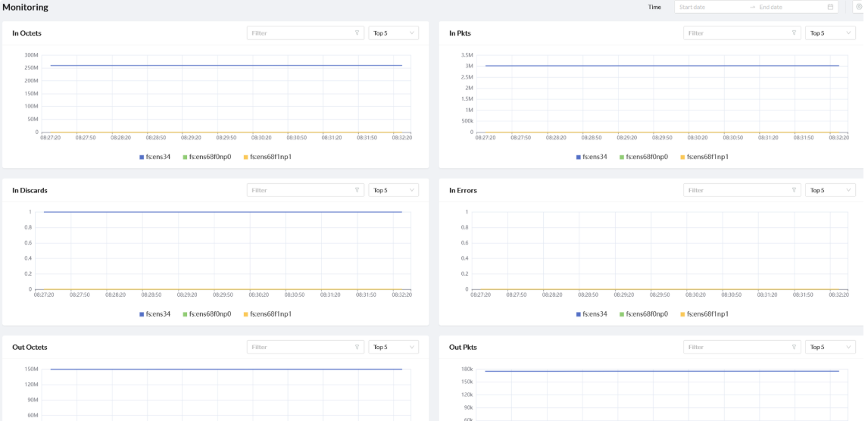Click the Start date field
The image size is (868, 421).
click(708, 7)
